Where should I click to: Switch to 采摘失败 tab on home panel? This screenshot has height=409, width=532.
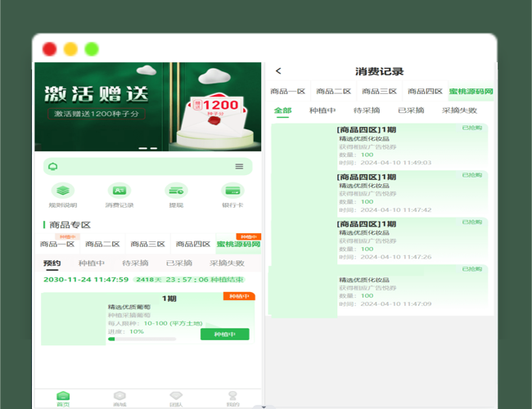coord(227,263)
